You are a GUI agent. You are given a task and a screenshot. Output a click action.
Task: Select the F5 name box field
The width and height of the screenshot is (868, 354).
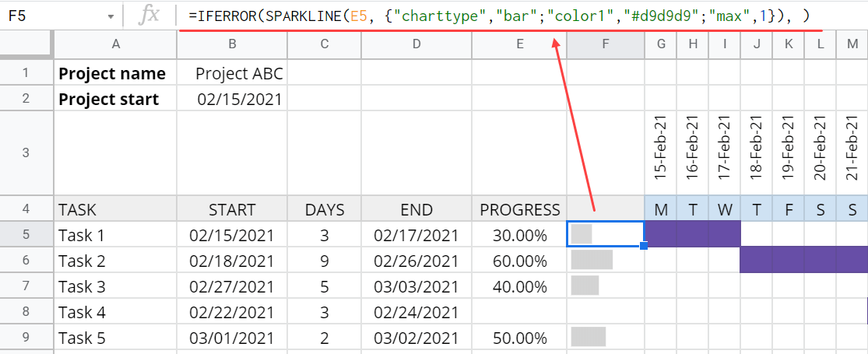point(55,16)
